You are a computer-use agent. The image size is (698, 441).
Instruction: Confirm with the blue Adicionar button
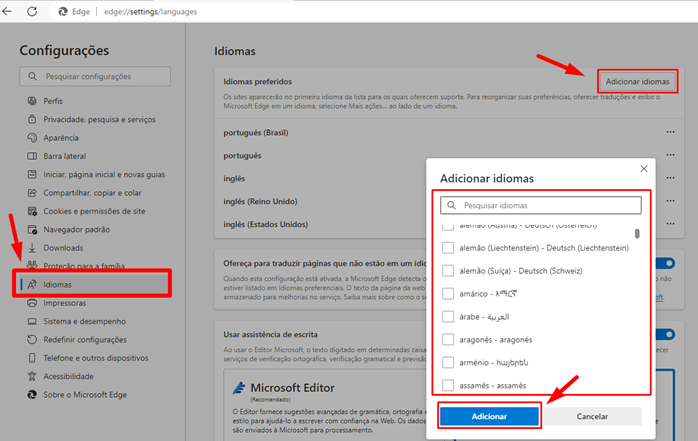[x=490, y=416]
